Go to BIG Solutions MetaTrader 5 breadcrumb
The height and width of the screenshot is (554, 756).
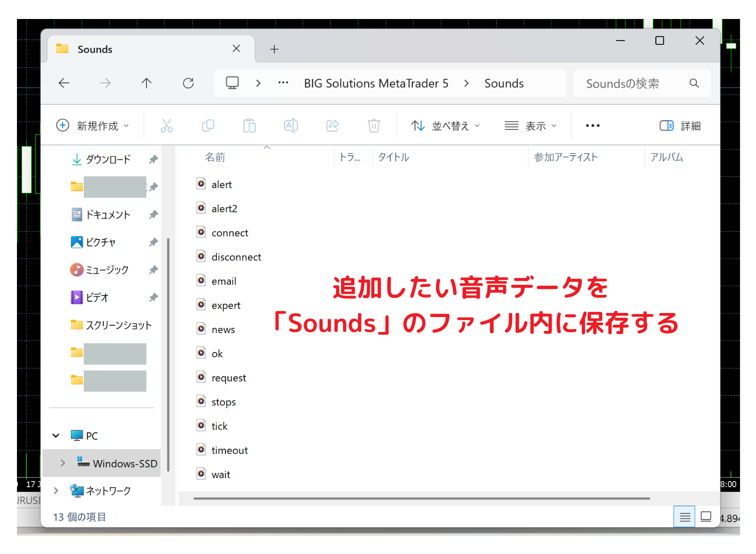coord(376,83)
